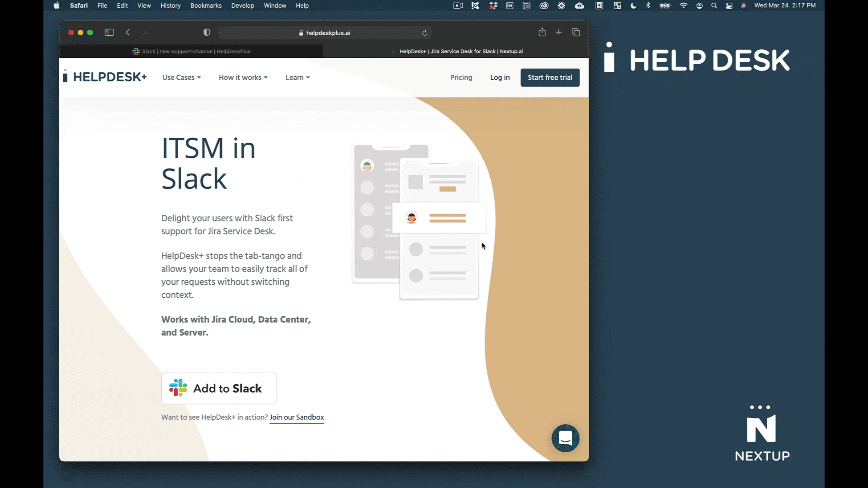Select the HelpDesk+ Jira Service Desk tab

[456, 52]
